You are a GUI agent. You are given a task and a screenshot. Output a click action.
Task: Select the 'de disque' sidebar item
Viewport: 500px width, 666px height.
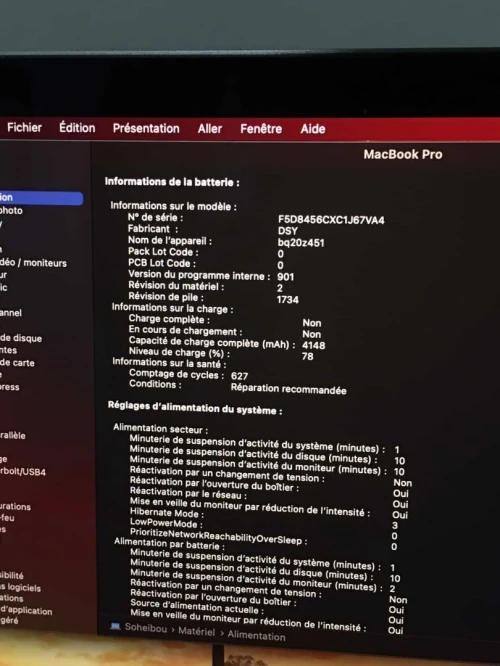(x=21, y=339)
